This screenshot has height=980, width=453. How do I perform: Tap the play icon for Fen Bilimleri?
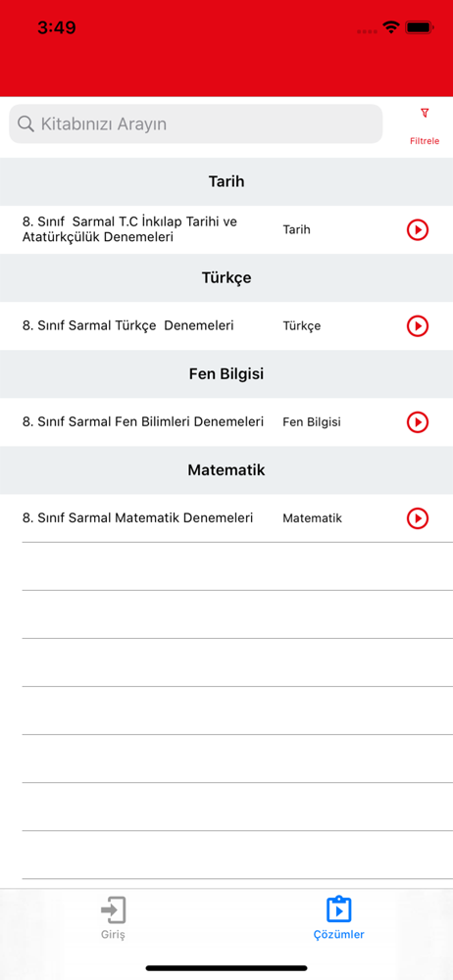point(418,422)
